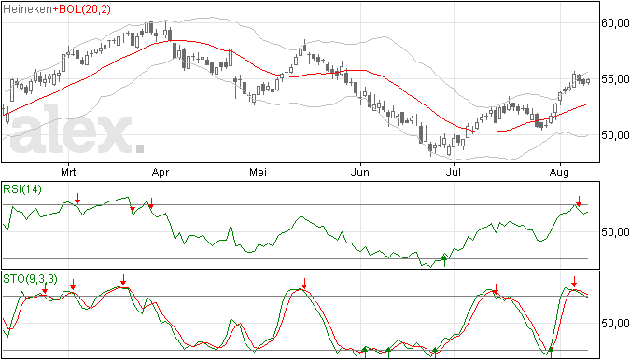The width and height of the screenshot is (644, 361).
Task: Select the Jul month label
Action: click(x=453, y=172)
